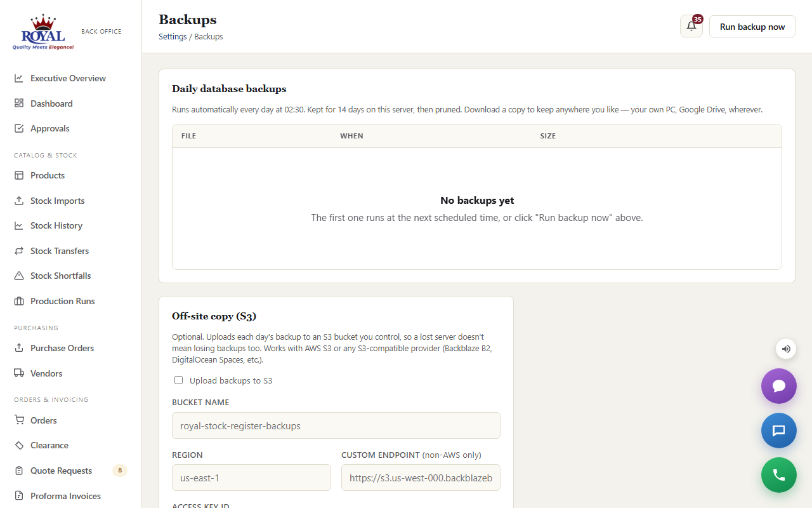812x508 pixels.
Task: Select Clearance menu item
Action: pyautogui.click(x=70, y=445)
